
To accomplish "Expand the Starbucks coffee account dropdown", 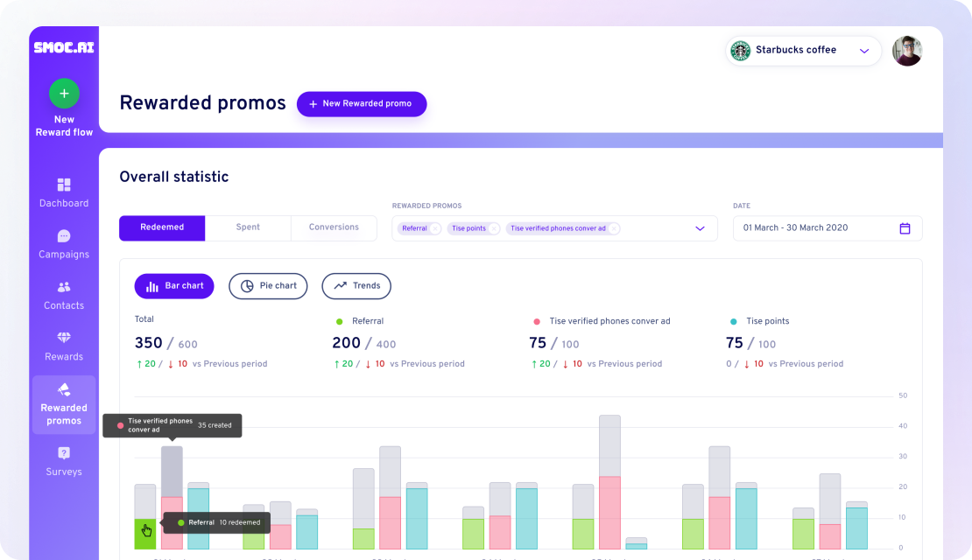I will point(864,51).
